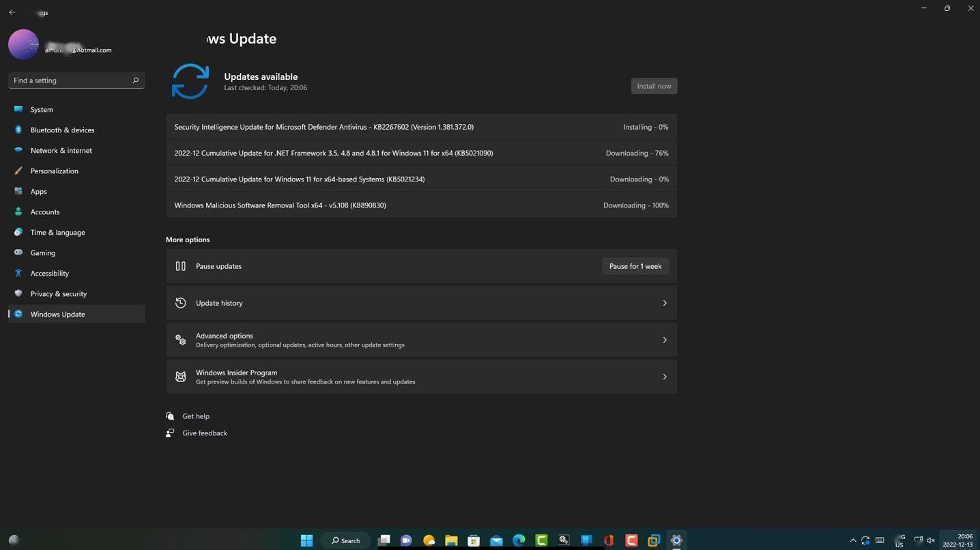The height and width of the screenshot is (550, 980).
Task: Open Windows Start menu
Action: [x=306, y=540]
